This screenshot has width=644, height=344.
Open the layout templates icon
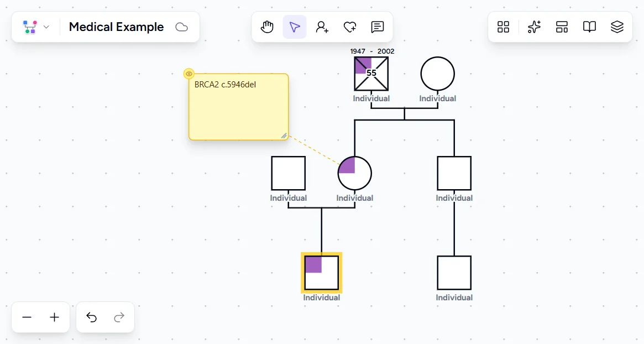coord(562,27)
